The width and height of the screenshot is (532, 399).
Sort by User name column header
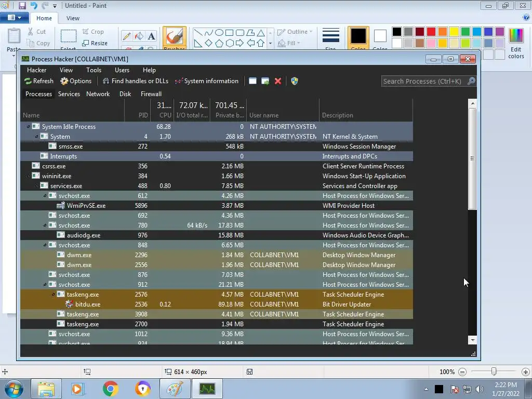click(283, 110)
